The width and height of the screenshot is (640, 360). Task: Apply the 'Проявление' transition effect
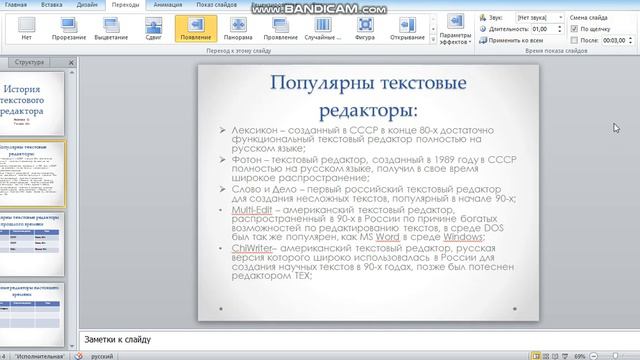(x=280, y=29)
